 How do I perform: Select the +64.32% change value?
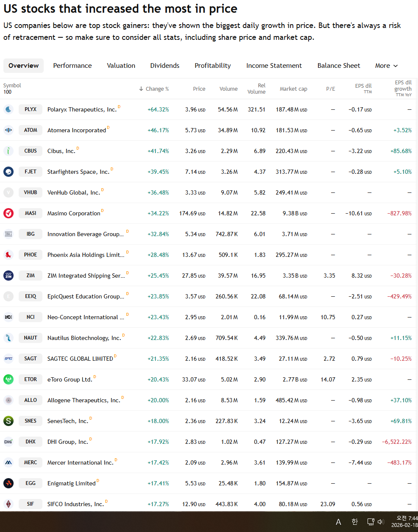[158, 109]
